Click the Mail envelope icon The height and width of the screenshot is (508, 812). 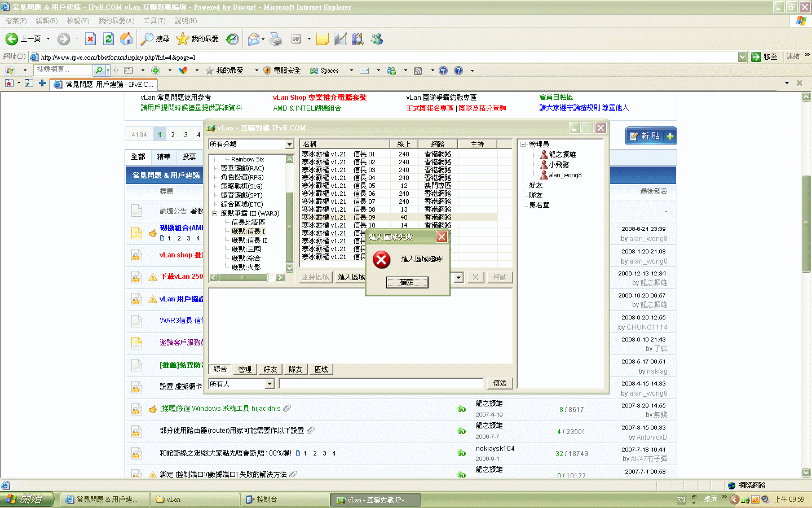coord(254,38)
